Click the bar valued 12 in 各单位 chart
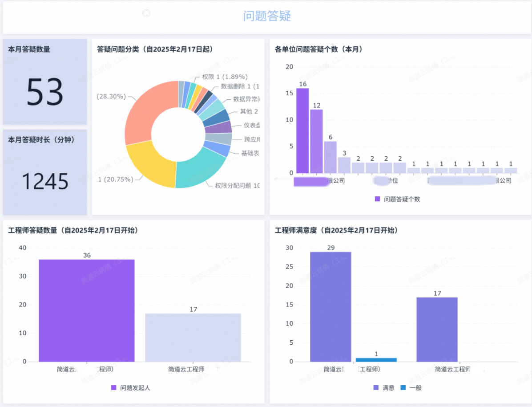532x407 pixels. (x=316, y=141)
